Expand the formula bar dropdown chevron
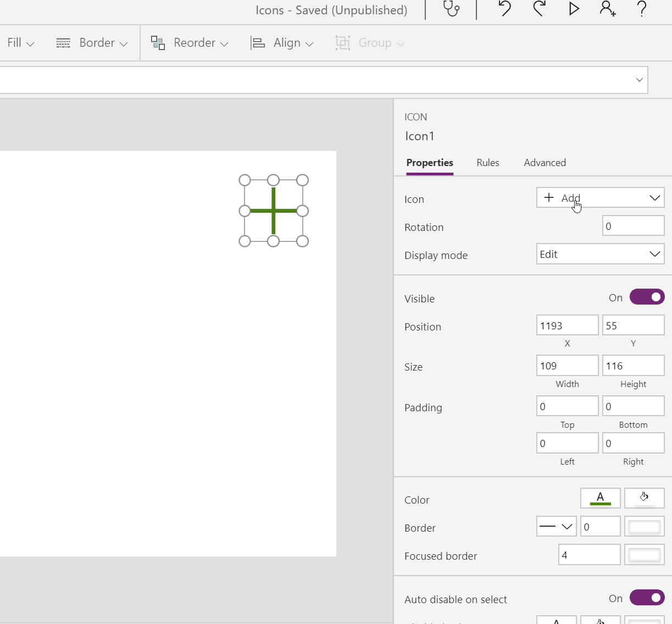 639,80
